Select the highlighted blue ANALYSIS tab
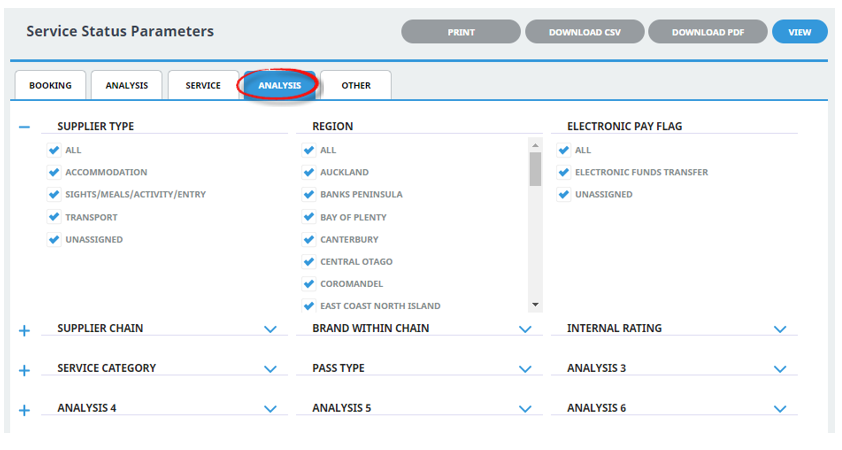 [x=279, y=85]
